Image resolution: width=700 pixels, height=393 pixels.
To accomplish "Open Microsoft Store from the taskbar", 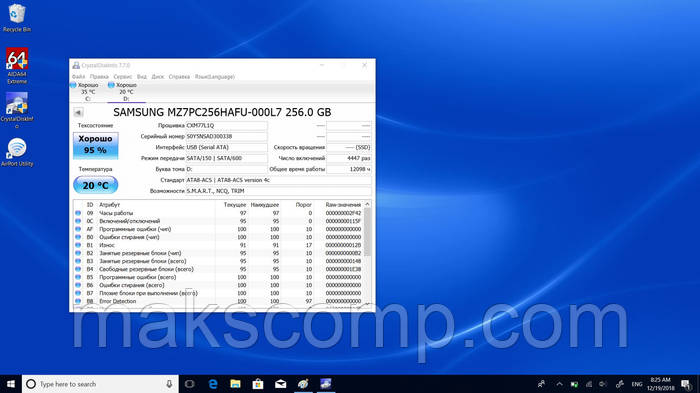I will point(258,384).
